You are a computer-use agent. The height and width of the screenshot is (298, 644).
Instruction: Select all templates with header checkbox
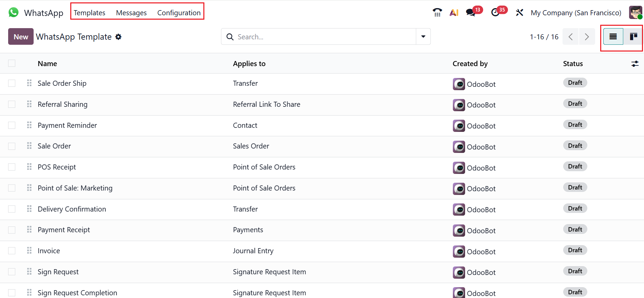(x=12, y=63)
